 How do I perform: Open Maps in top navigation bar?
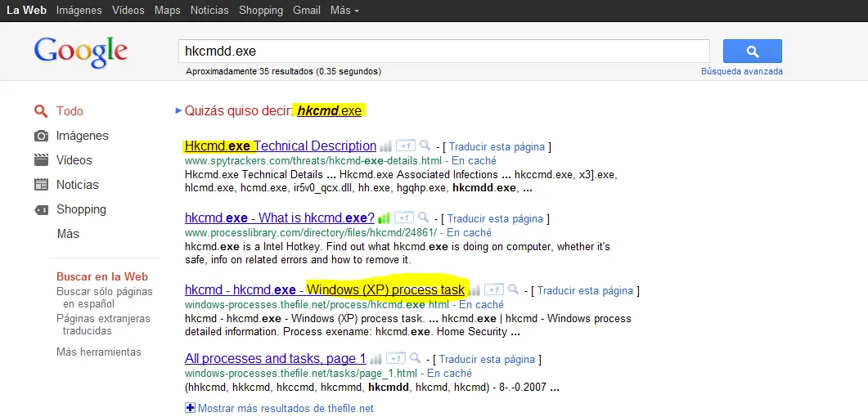167,11
